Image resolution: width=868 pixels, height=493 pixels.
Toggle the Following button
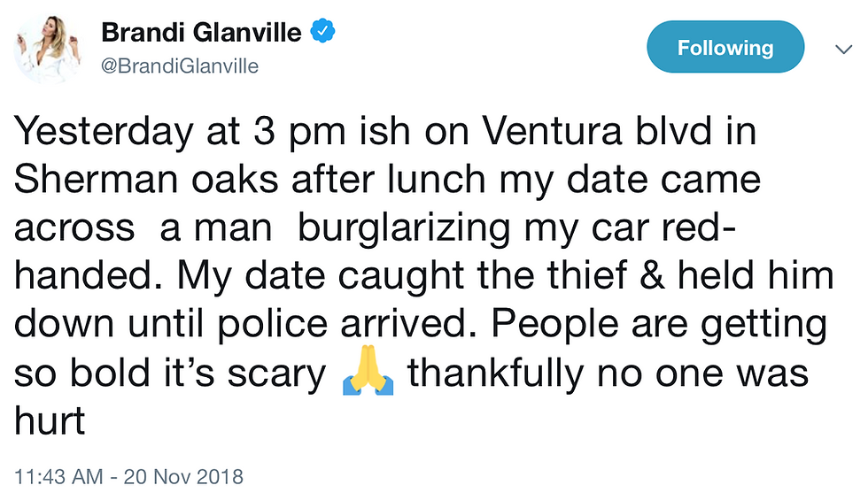pos(725,48)
